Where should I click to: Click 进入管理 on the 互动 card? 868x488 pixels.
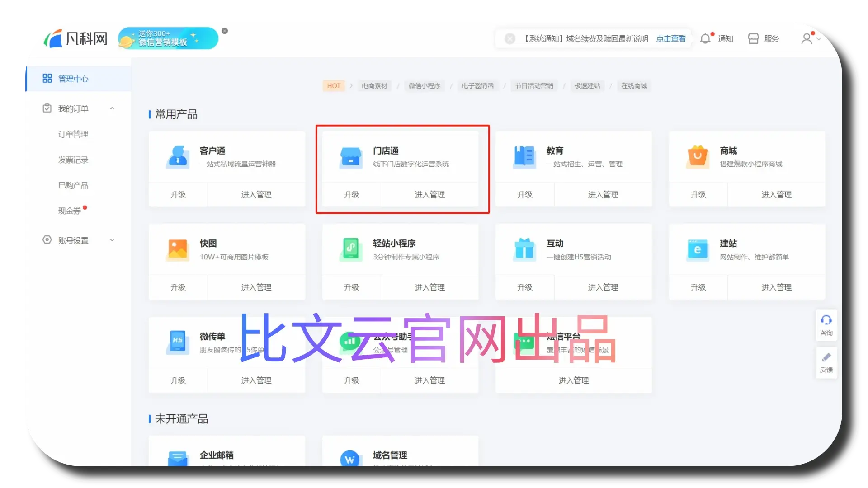point(603,287)
